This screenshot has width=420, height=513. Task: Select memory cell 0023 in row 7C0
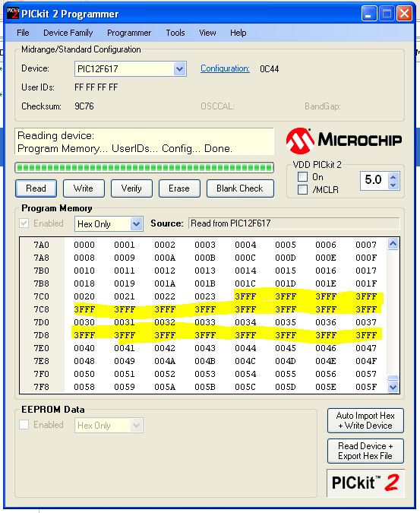pos(205,296)
